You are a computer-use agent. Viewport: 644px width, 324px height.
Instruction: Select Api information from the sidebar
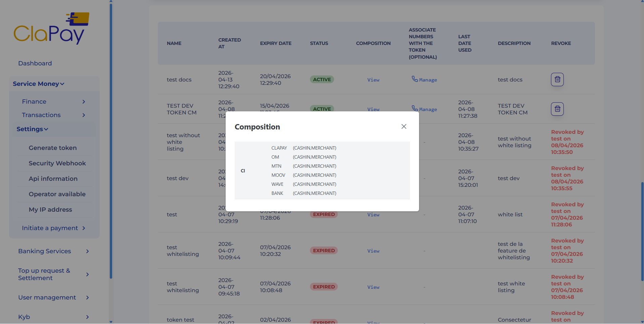click(53, 178)
